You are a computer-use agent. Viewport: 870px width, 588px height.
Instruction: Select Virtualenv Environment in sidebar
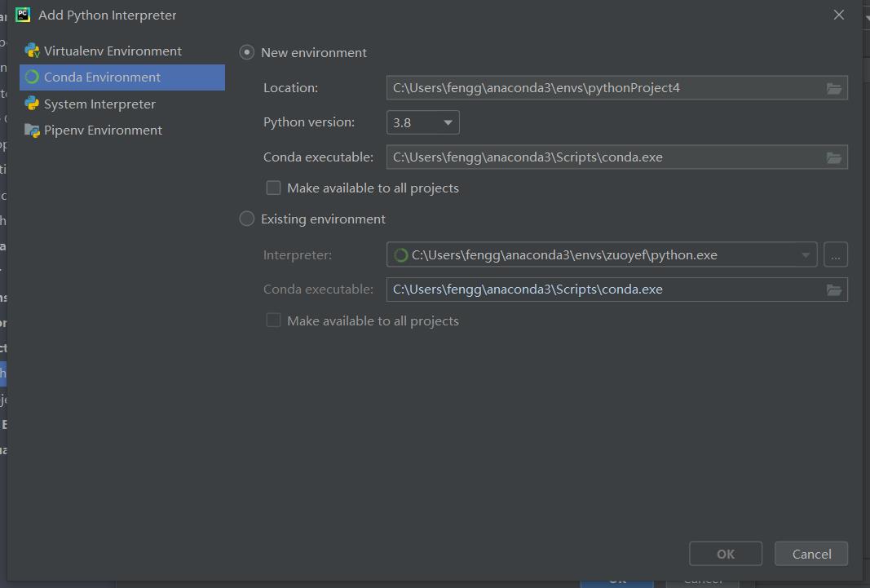pos(122,51)
